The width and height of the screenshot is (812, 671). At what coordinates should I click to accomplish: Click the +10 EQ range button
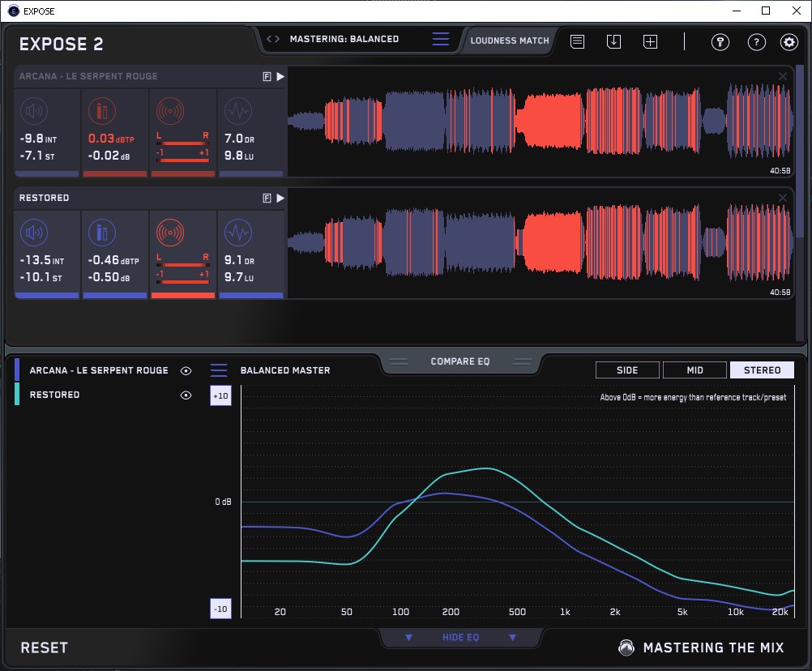[x=220, y=396]
